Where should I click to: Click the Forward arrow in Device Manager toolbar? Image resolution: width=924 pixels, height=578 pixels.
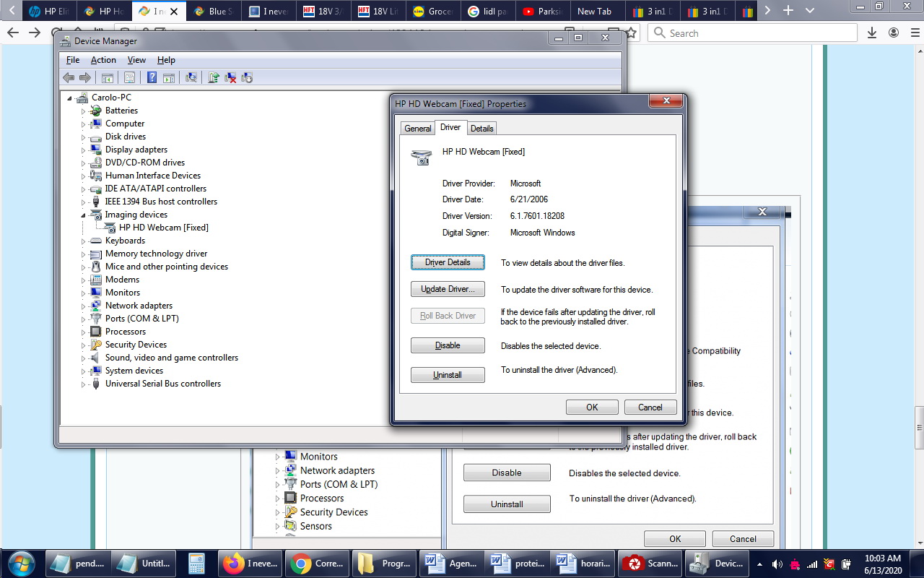tap(84, 77)
